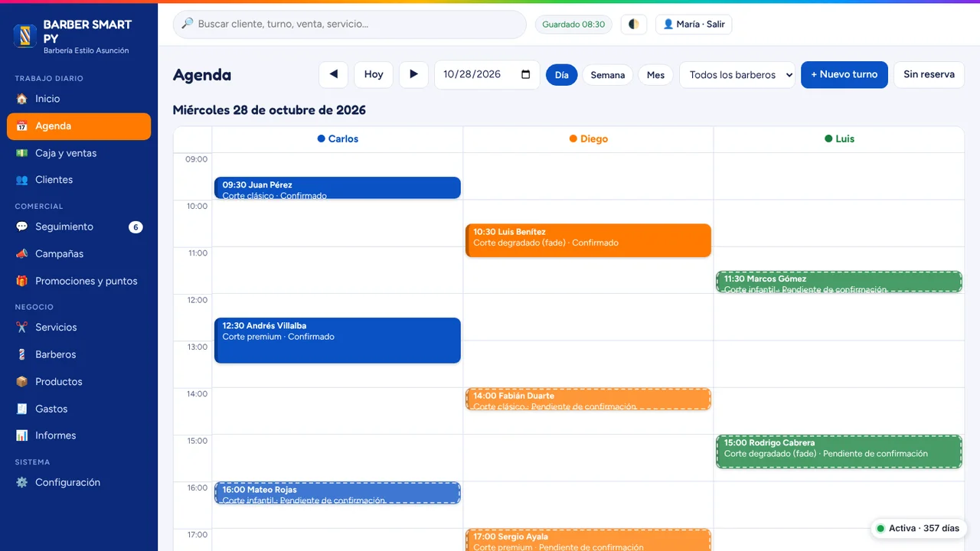Click the scissors icon beside Servicios
This screenshot has width=980, height=551.
pyautogui.click(x=21, y=328)
